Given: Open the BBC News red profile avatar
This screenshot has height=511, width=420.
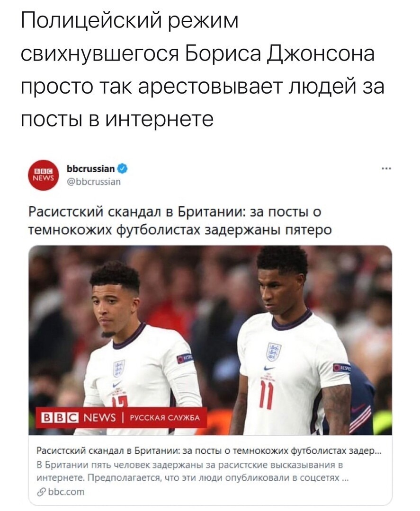Looking at the screenshot, I should point(44,175).
